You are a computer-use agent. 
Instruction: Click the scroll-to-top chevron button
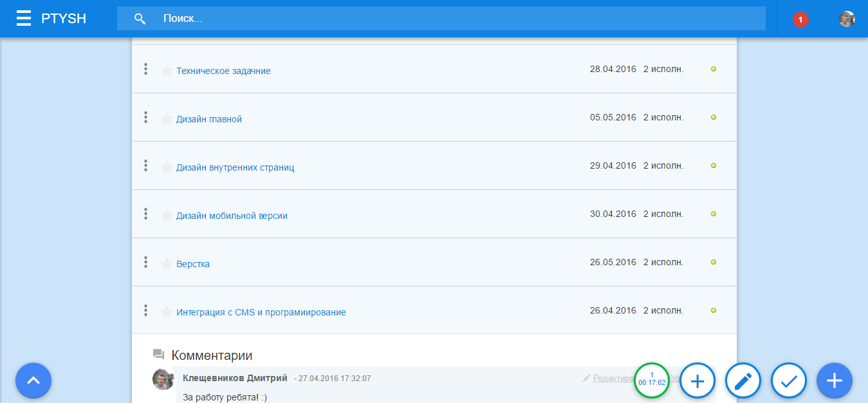[33, 380]
